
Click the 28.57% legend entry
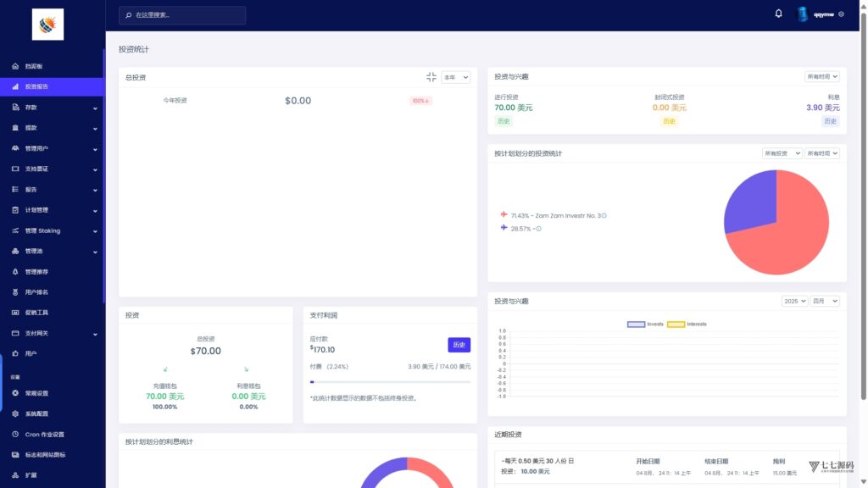tap(521, 229)
